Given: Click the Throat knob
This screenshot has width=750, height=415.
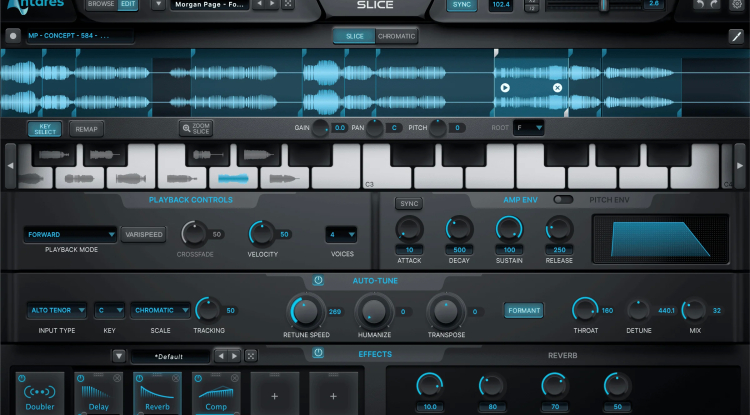Looking at the screenshot, I should [x=585, y=310].
